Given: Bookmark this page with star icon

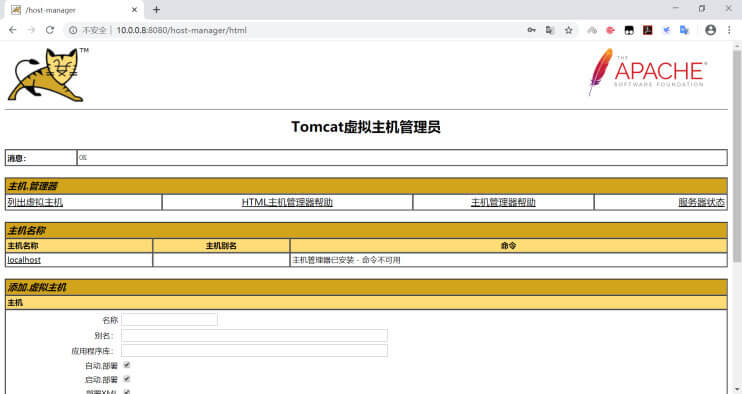Looking at the screenshot, I should [568, 30].
